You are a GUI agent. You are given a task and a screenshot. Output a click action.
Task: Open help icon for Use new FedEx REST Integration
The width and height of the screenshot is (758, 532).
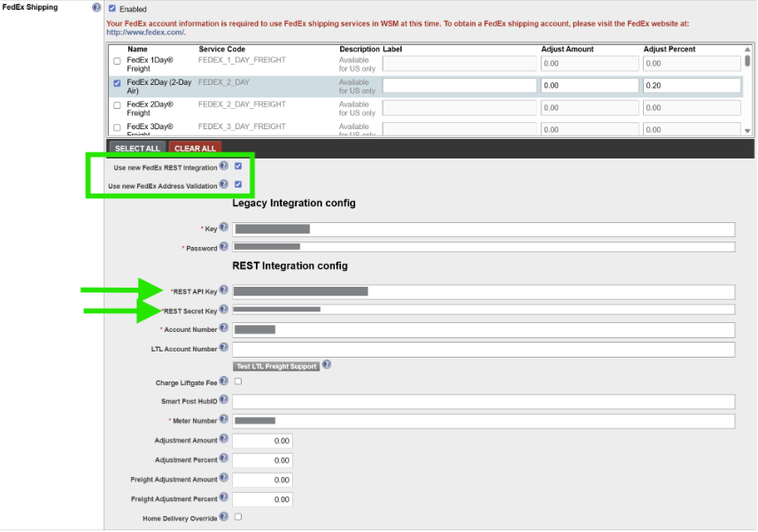click(223, 166)
